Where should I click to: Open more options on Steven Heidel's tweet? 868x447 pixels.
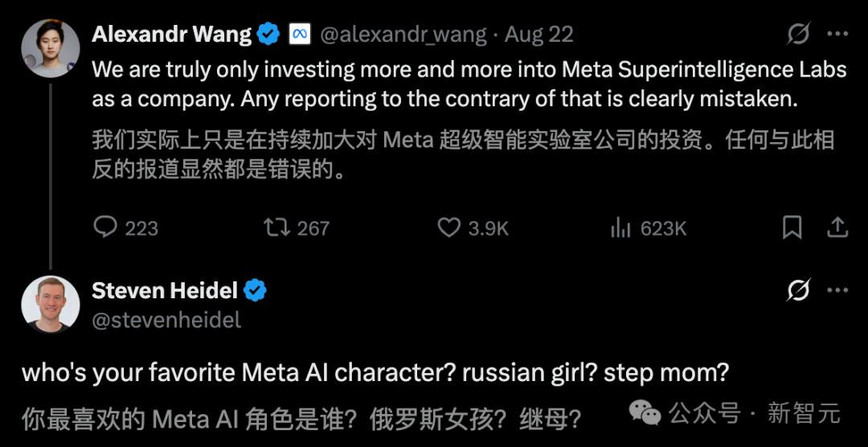(x=838, y=290)
